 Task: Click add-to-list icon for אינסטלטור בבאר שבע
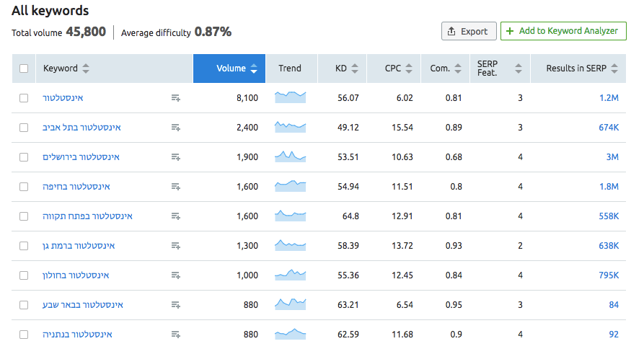176,305
